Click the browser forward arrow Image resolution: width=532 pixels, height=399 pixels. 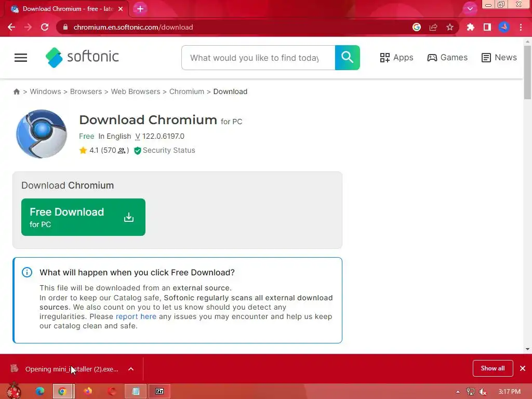tap(28, 27)
